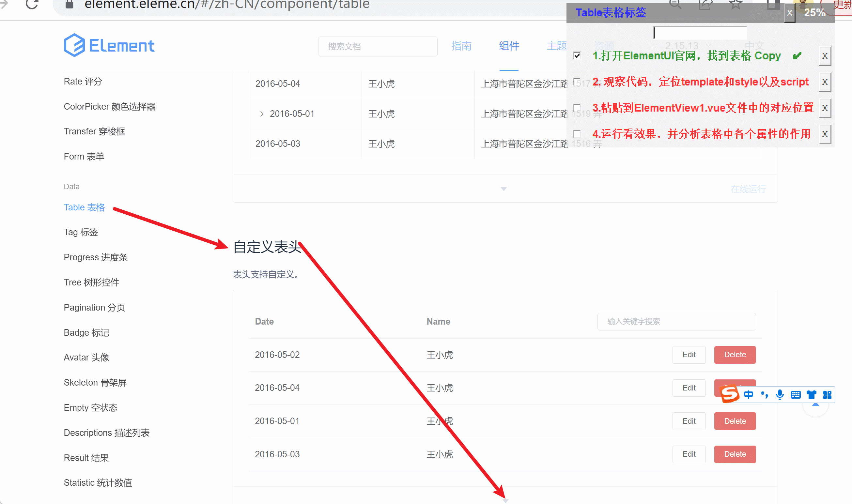The height and width of the screenshot is (504, 852).
Task: Check step 4 运行看效果 checkbox
Action: pos(577,134)
